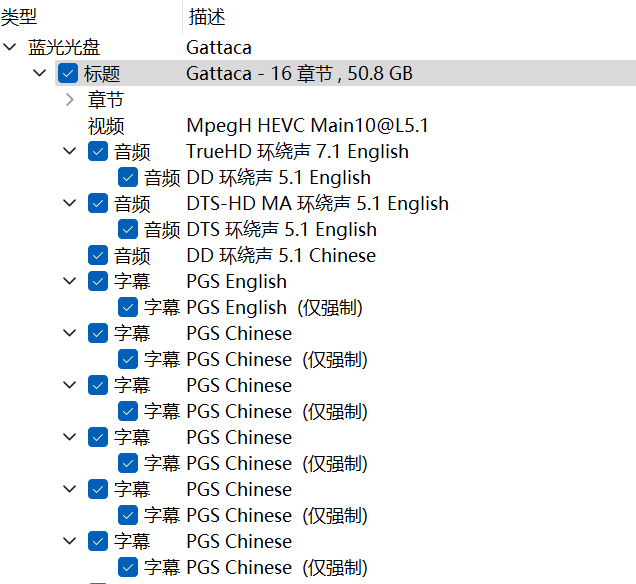Collapse the first PGS Chinese subtitle node
This screenshot has width=636, height=584.
(x=70, y=333)
